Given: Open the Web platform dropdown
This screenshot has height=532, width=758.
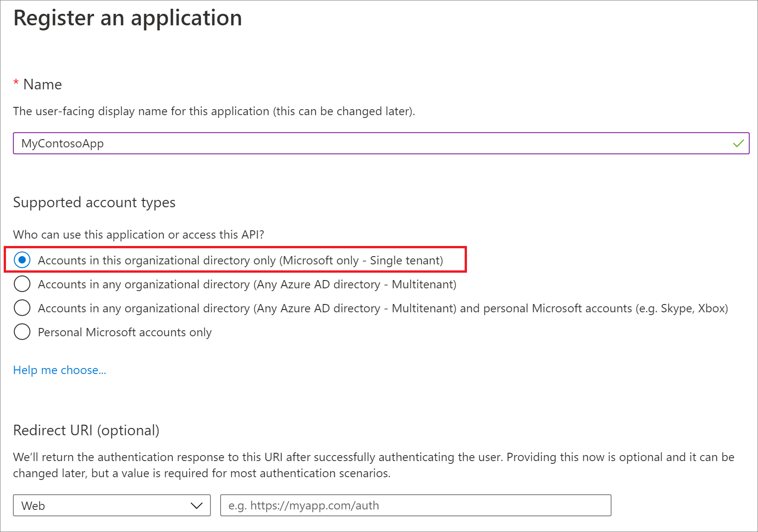Looking at the screenshot, I should click(111, 505).
